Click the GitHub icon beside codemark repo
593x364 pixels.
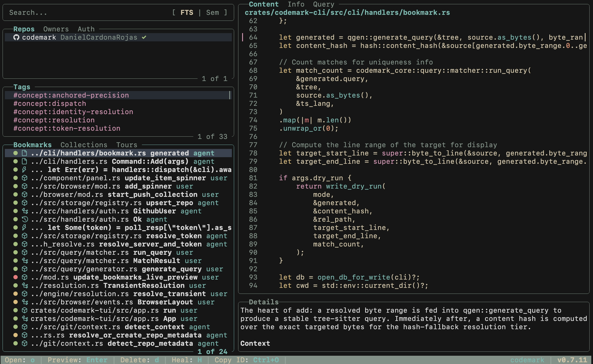click(16, 37)
